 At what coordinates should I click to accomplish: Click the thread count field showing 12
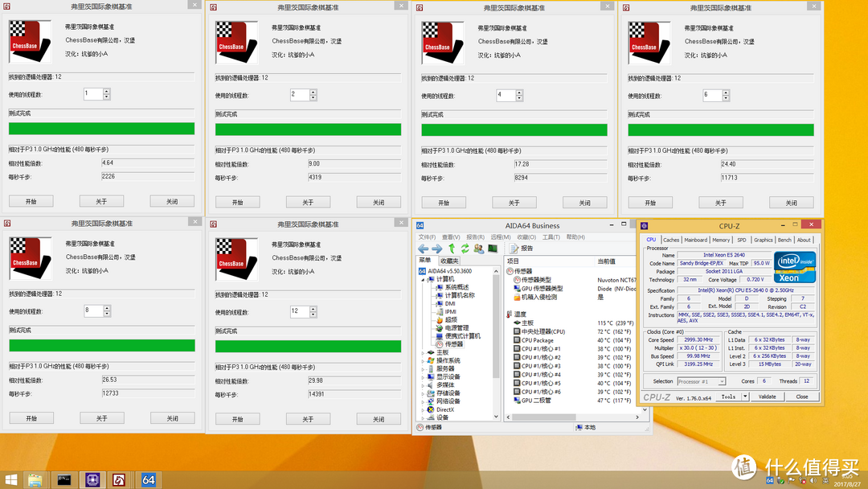pos(300,312)
